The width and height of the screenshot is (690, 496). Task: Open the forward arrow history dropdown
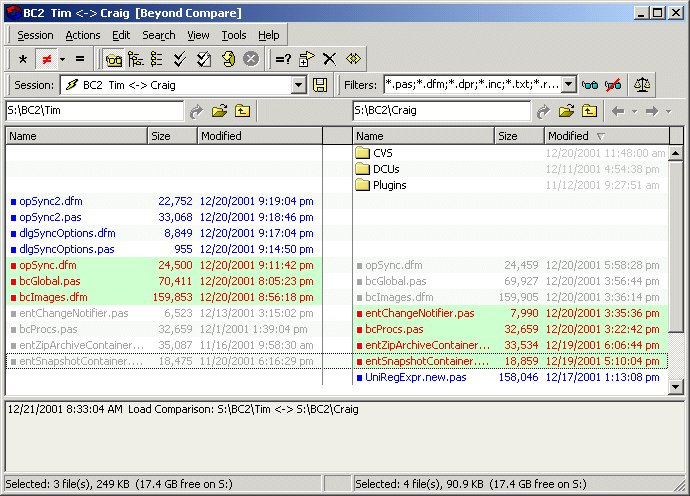668,111
